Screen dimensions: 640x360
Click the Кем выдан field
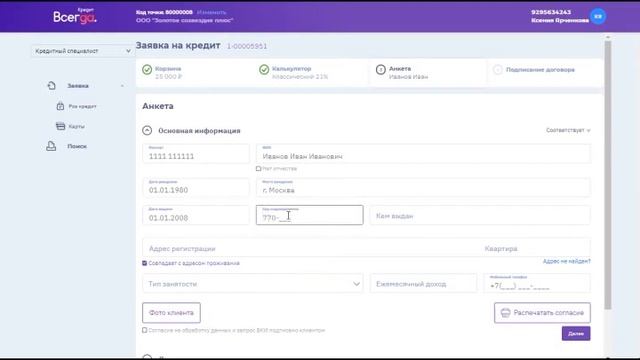point(480,215)
